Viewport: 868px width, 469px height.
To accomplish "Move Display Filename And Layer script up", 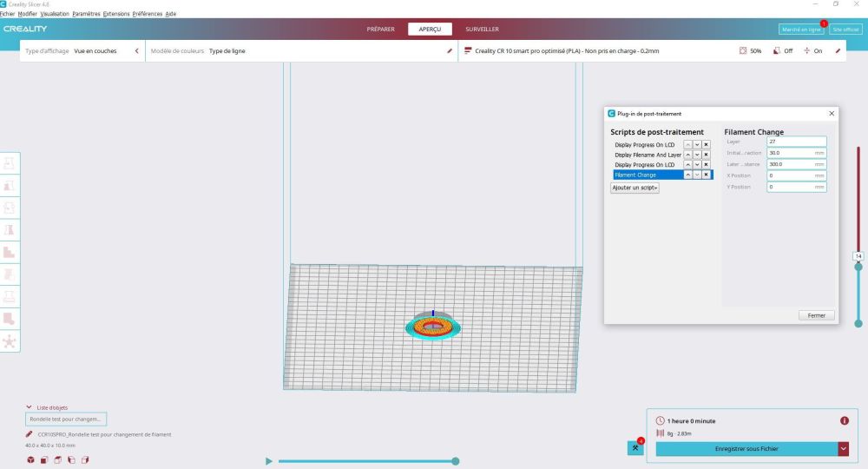I will (x=687, y=155).
